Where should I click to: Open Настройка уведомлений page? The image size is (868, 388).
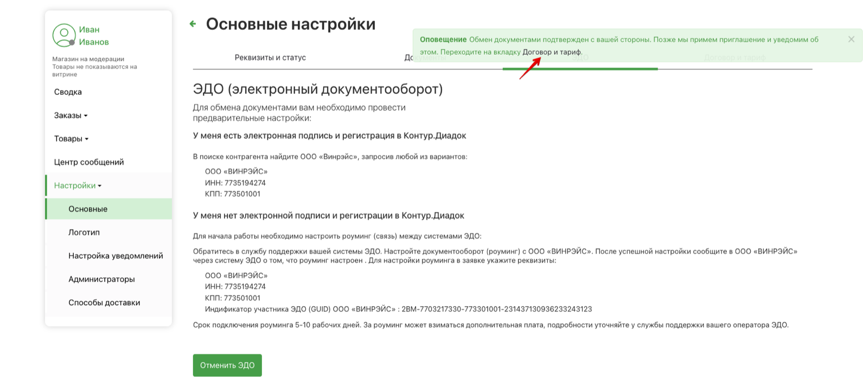[116, 256]
